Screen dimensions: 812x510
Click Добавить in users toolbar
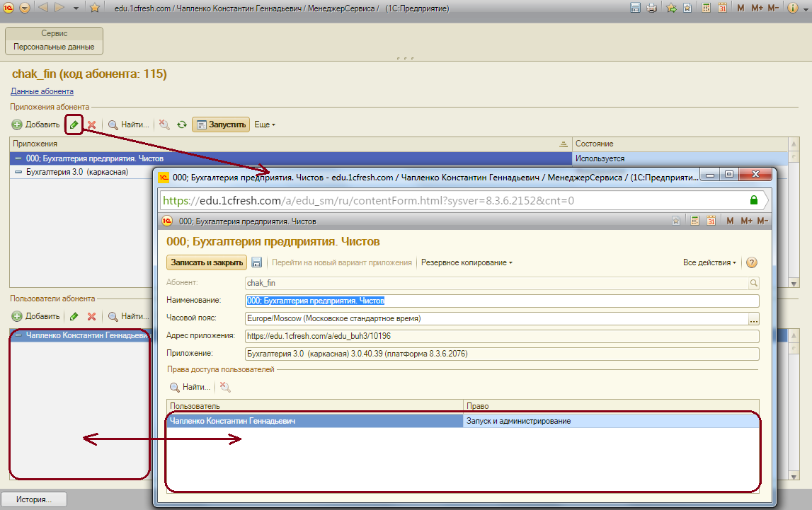(35, 316)
